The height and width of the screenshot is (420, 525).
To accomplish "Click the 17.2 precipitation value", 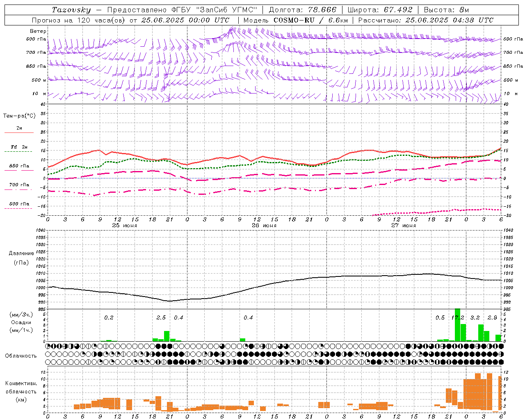I will 458,318.
